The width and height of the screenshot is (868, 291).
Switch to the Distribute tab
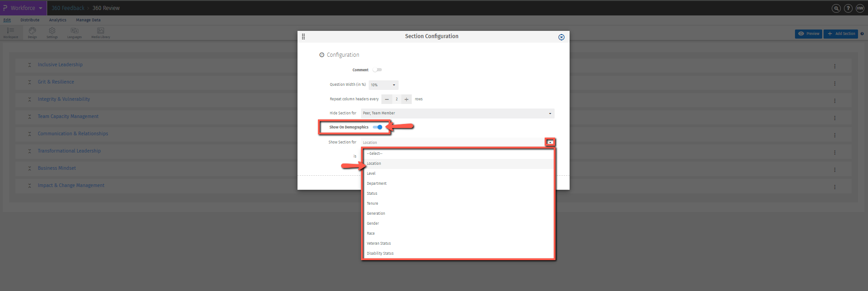pos(30,20)
